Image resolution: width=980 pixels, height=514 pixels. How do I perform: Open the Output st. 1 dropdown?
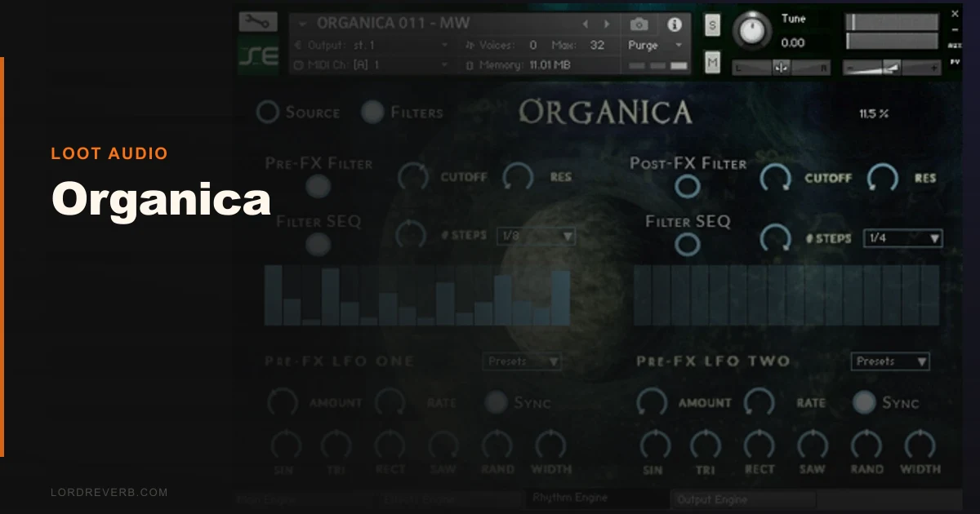coord(371,46)
